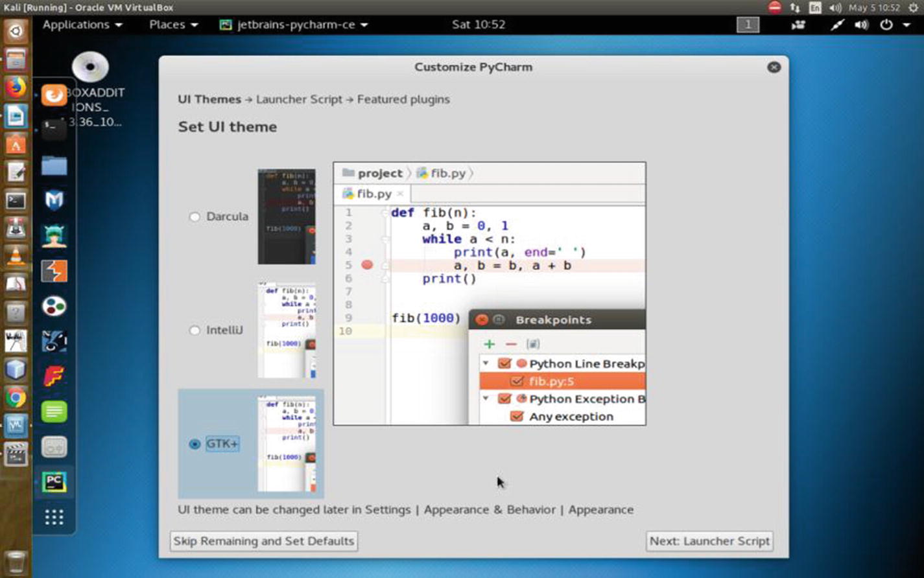
Task: Open the Trash in host launcher
Action: click(x=16, y=562)
